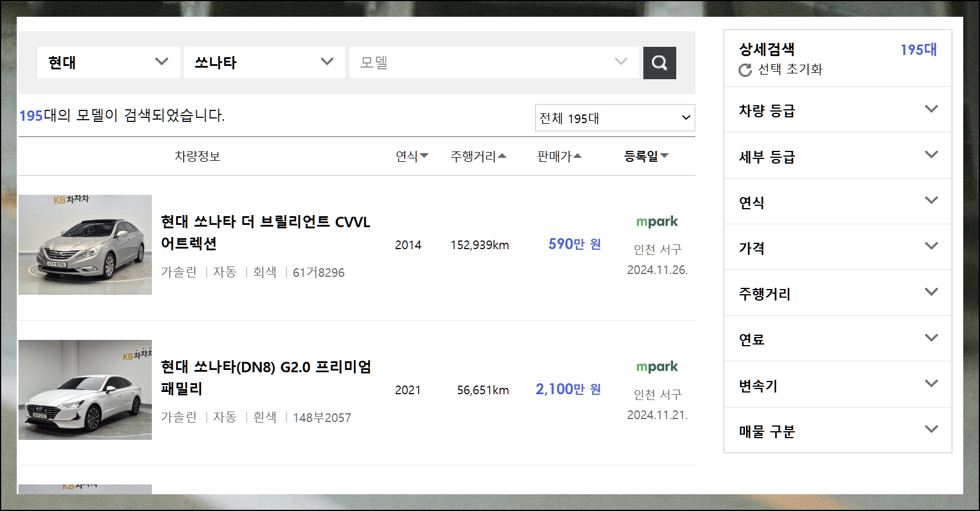Open the 쏘나타 model-line dropdown
This screenshot has width=980, height=511.
[264, 62]
